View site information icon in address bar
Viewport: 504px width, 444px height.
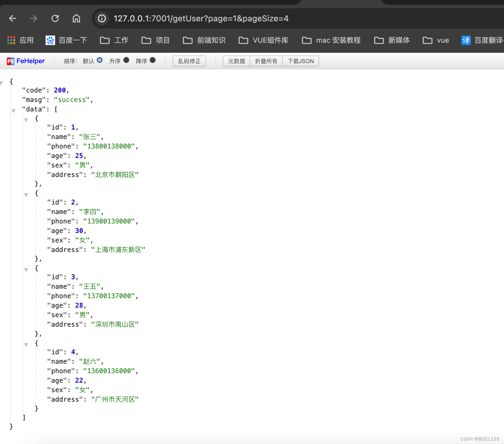(x=102, y=18)
